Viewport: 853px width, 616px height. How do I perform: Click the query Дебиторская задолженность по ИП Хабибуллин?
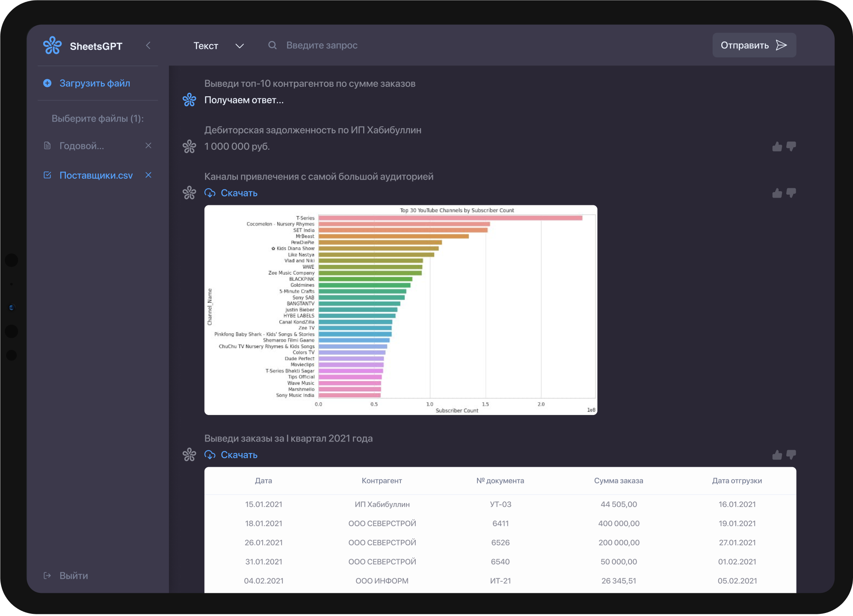tap(313, 130)
